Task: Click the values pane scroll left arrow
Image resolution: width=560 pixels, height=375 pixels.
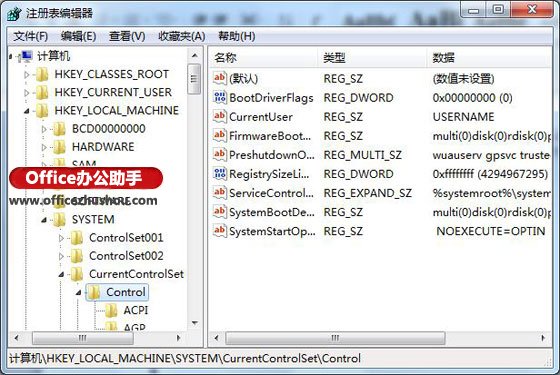Action: [216, 338]
